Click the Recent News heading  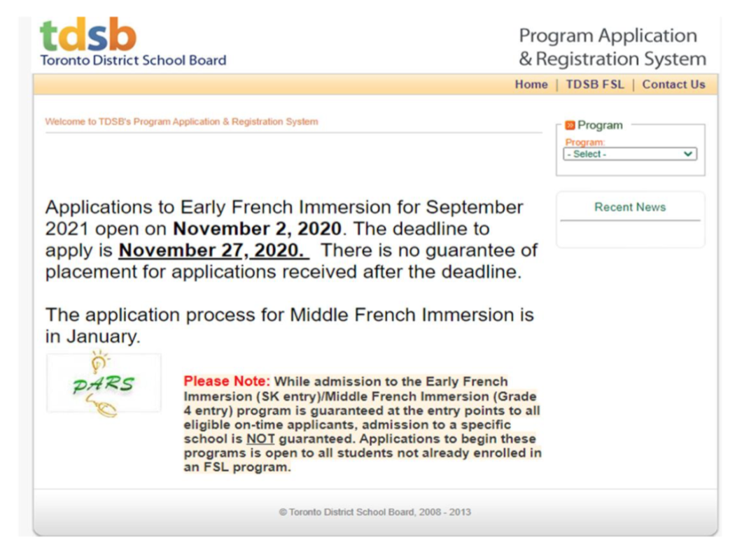coord(630,207)
